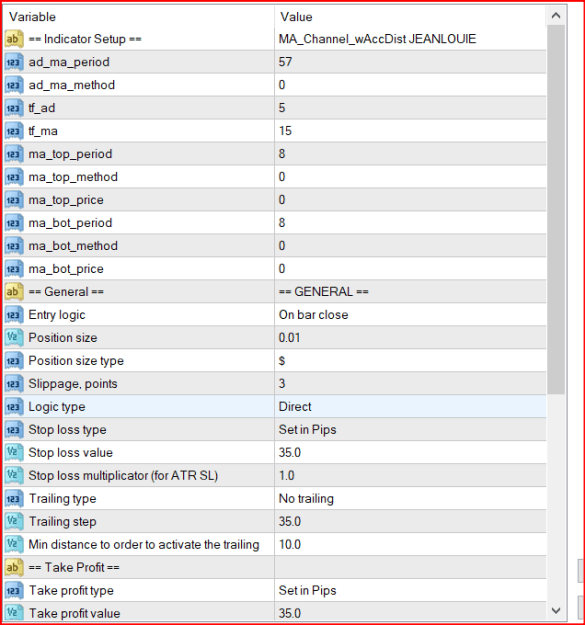Open the Trailing type value No trailing
The image size is (585, 625).
click(x=410, y=499)
